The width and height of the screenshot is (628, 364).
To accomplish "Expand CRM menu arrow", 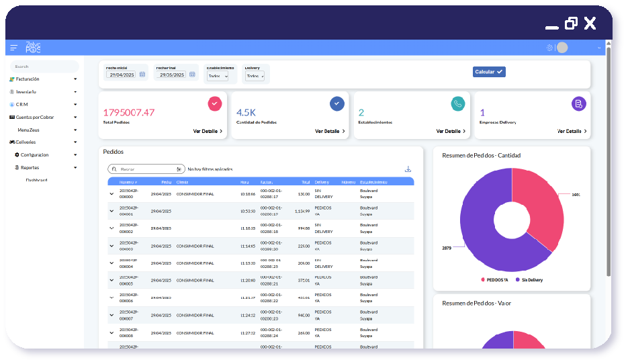I will (x=75, y=105).
